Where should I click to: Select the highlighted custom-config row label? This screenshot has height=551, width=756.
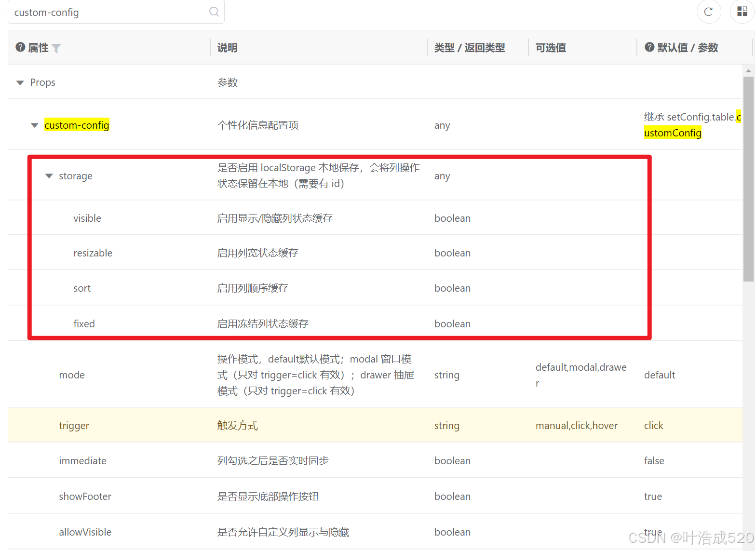(77, 125)
